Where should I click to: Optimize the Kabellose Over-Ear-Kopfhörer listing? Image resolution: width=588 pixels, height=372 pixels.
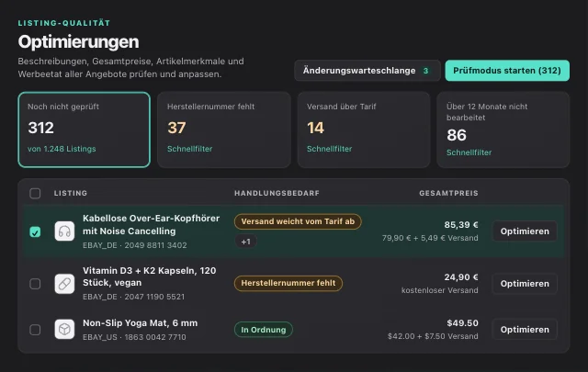click(x=525, y=231)
